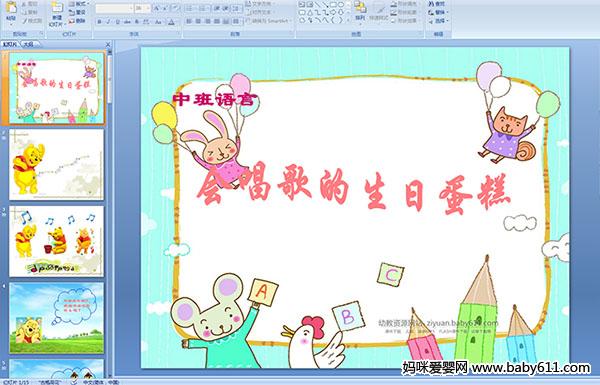Toggle Underline formatting
Viewport: 600px width, 385px height.
tap(117, 22)
